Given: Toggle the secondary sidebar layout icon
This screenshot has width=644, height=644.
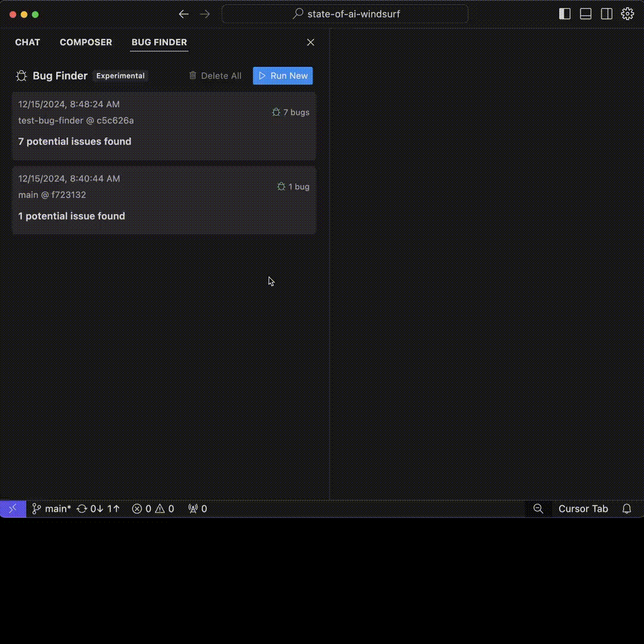Looking at the screenshot, I should pos(606,14).
